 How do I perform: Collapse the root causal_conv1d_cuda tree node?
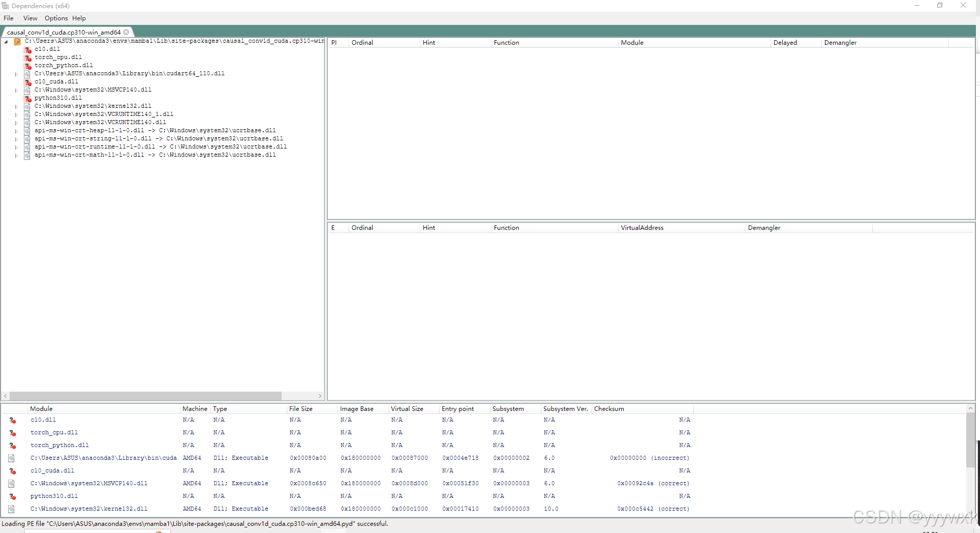tap(6, 42)
